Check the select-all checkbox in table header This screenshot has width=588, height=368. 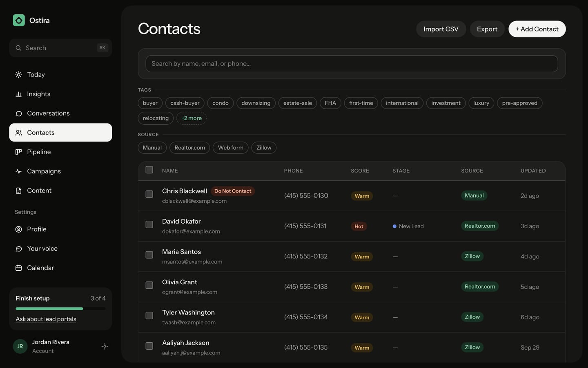coord(149,170)
